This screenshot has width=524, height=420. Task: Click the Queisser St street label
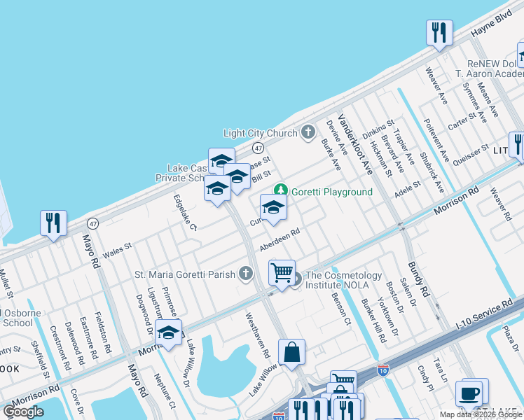click(x=471, y=155)
